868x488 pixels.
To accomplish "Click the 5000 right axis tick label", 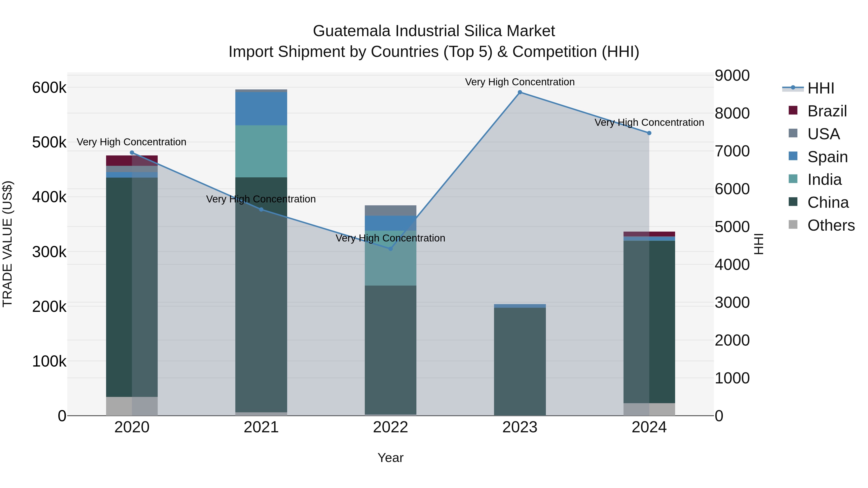I will click(x=732, y=227).
